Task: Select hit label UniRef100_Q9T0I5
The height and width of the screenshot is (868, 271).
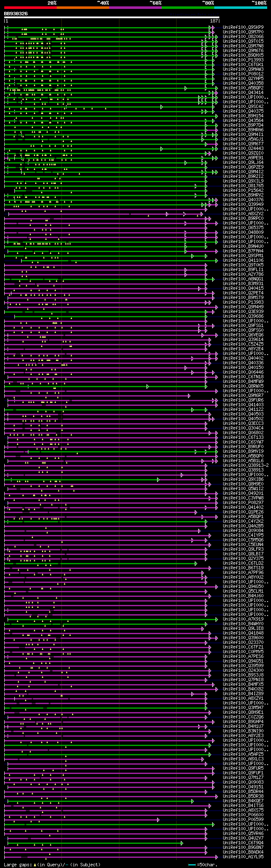Action: tap(243, 41)
